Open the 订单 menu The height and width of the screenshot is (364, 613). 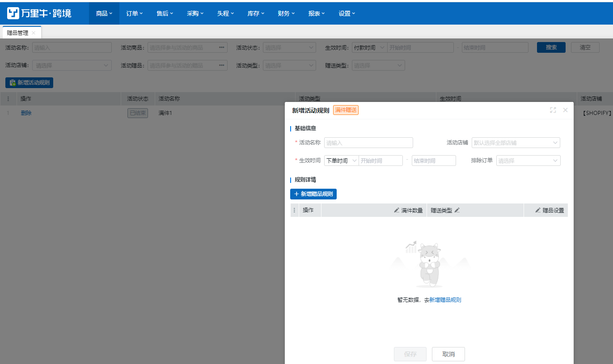135,13
